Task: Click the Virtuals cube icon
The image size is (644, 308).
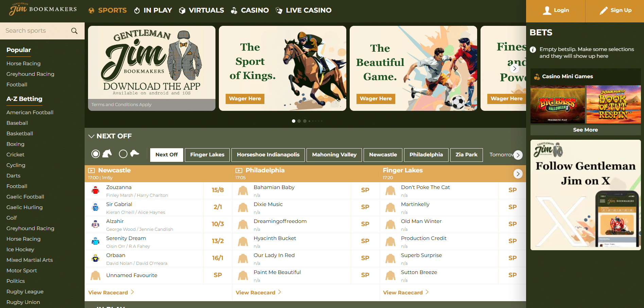Action: tap(182, 11)
